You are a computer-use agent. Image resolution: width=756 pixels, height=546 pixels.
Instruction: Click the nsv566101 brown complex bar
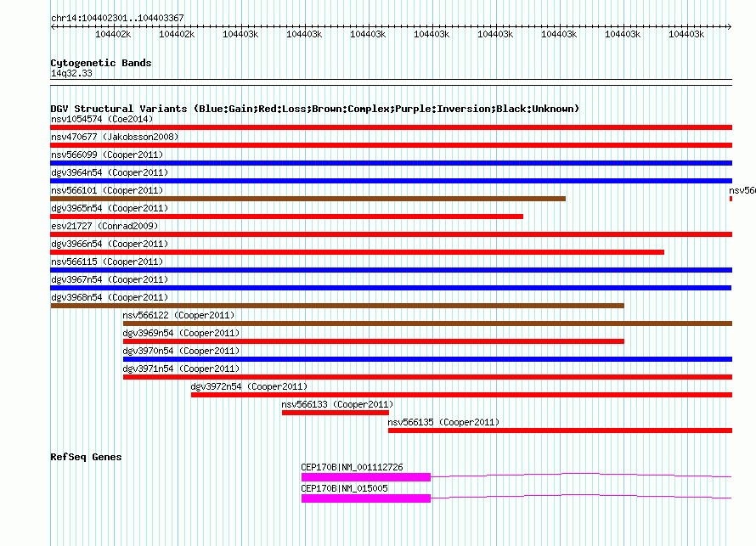(307, 199)
